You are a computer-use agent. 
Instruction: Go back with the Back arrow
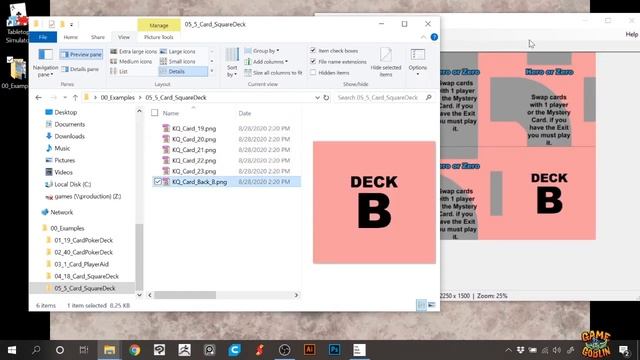(39, 98)
